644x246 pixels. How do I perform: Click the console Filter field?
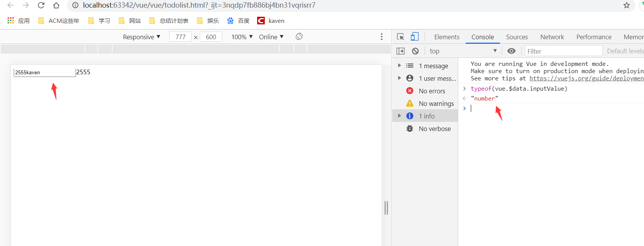click(563, 51)
